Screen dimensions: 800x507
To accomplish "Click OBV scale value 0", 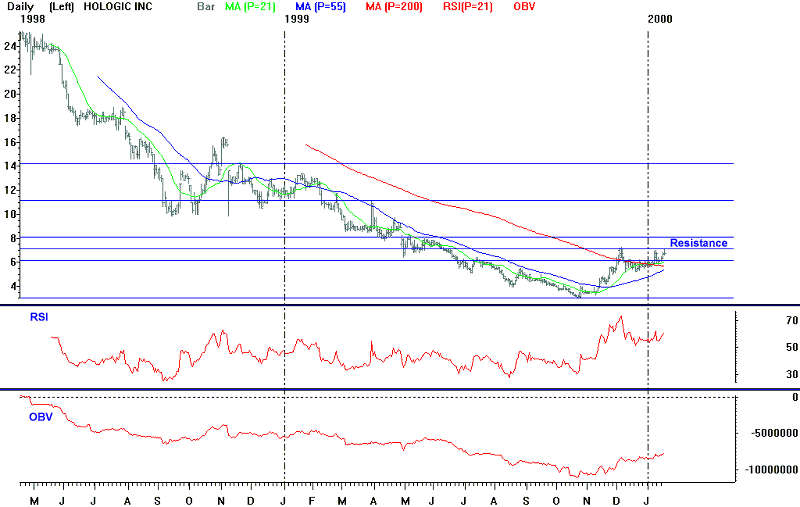I will (x=795, y=397).
